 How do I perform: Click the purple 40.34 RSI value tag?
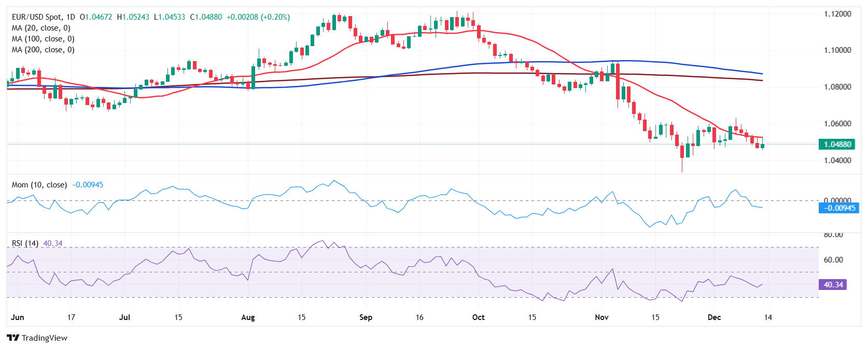(x=833, y=285)
